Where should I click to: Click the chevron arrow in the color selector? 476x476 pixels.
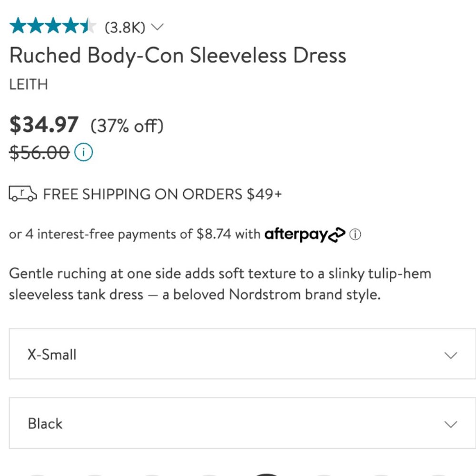[450, 424]
